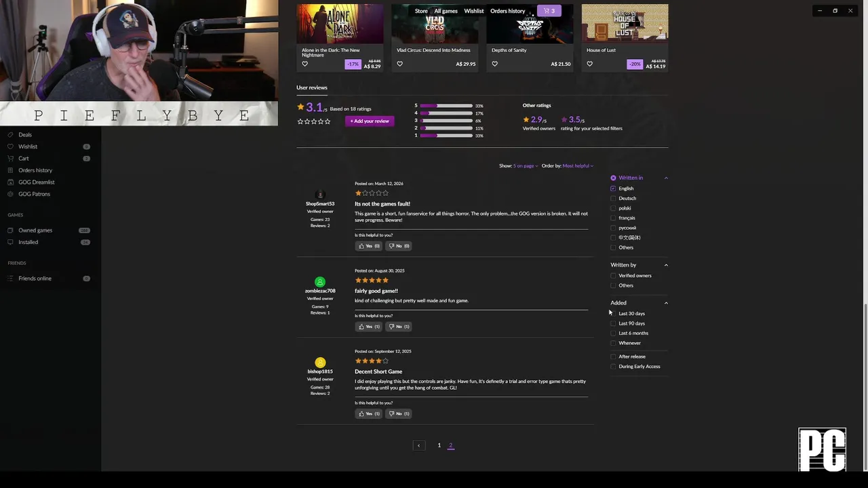Check the Verified owners filter
This screenshot has width=868, height=488.
pyautogui.click(x=613, y=276)
